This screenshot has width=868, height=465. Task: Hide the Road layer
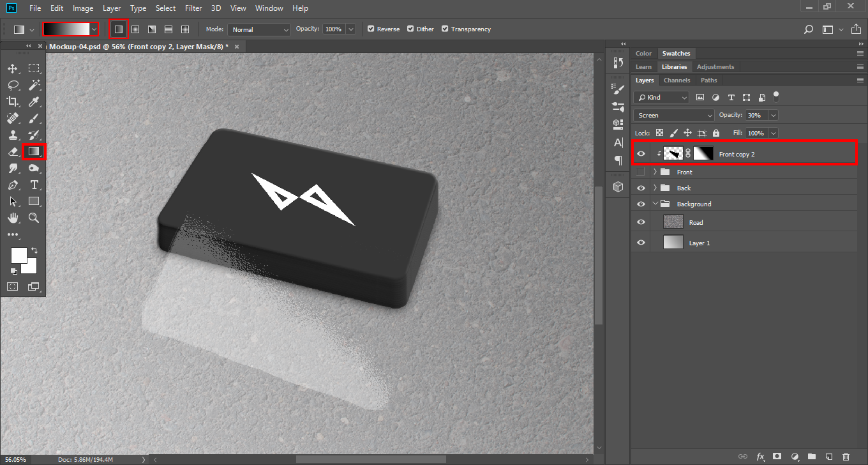click(x=641, y=222)
